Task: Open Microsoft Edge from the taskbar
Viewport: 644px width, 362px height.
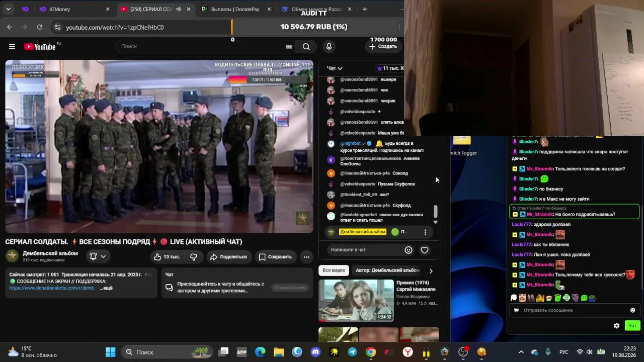Action: 260,352
